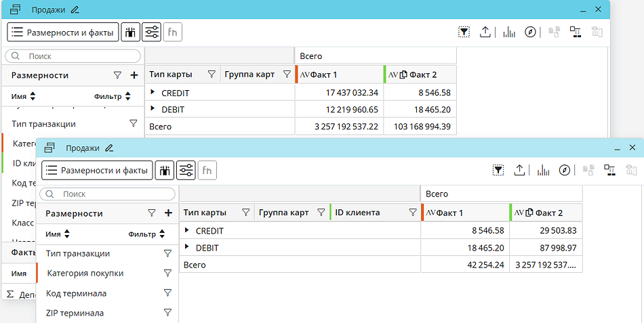Open the sliders settings icon in the back window
This screenshot has width=644, height=323.
click(x=151, y=32)
